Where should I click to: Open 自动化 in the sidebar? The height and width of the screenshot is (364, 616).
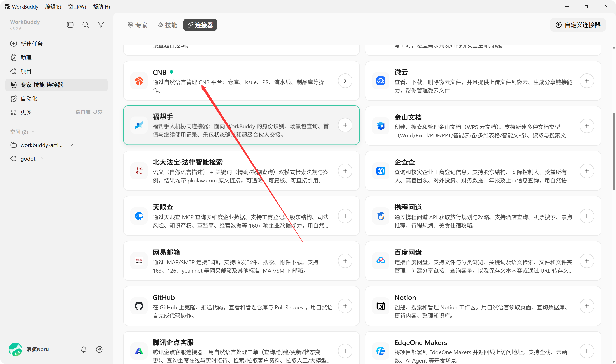coord(56,99)
